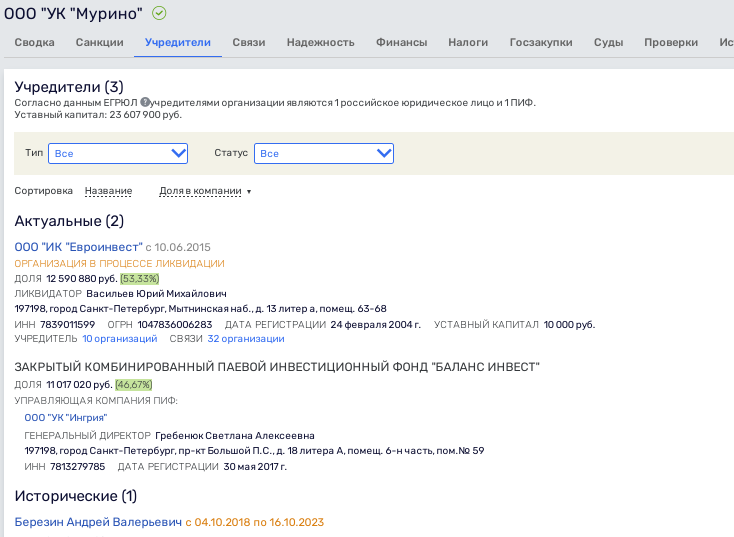Open the 32 организации connections link
The width and height of the screenshot is (734, 537).
coord(246,338)
